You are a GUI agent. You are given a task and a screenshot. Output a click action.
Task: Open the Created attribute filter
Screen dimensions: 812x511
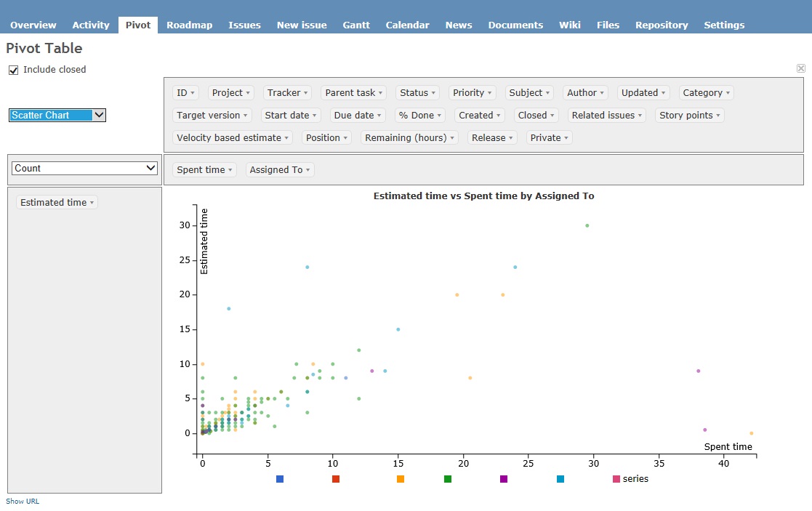[479, 116]
